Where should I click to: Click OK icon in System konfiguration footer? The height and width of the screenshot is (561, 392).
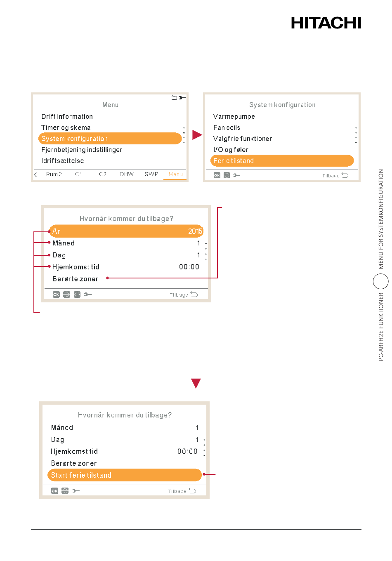point(217,175)
